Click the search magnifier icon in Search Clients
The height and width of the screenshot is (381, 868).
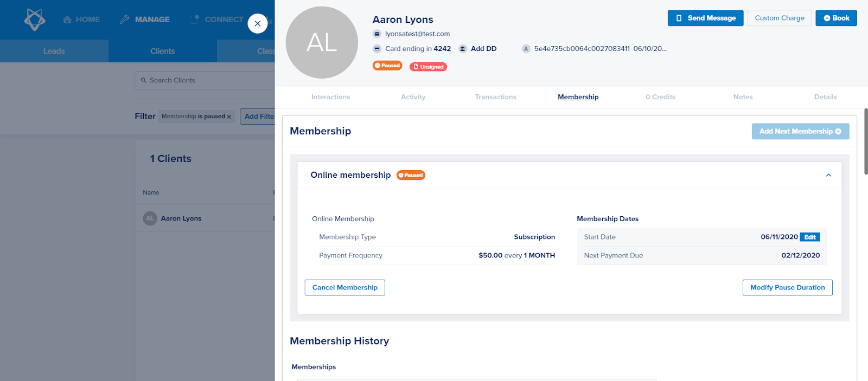[x=144, y=80]
